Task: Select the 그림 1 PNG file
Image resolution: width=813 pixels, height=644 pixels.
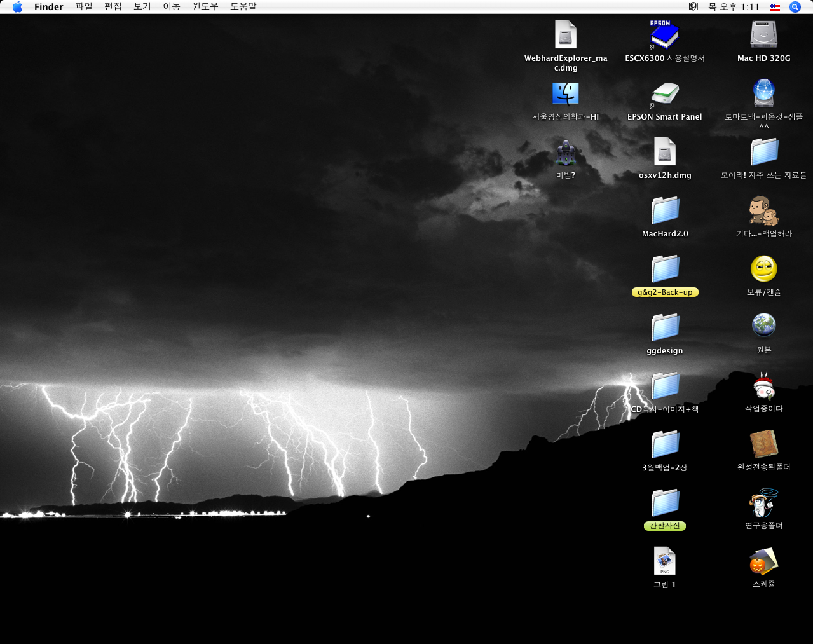Action: click(x=665, y=561)
